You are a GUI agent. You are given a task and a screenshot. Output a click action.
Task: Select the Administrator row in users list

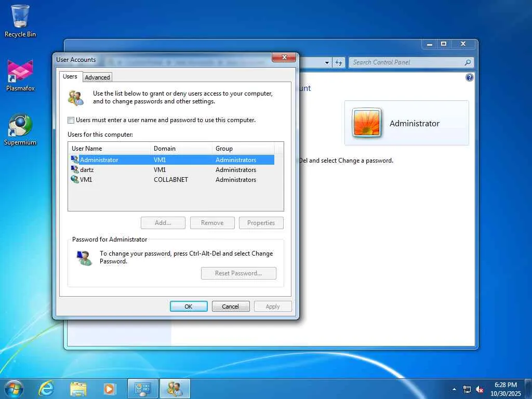tap(172, 160)
